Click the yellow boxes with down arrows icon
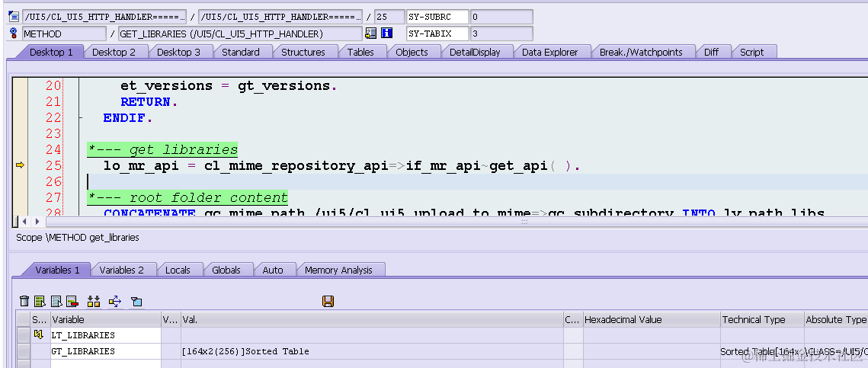The image size is (868, 368). click(x=94, y=302)
